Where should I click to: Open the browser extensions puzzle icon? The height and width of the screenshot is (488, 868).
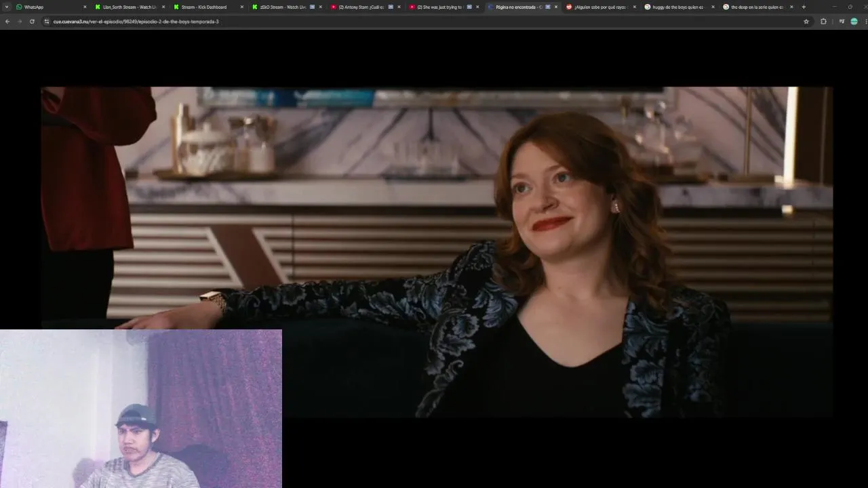point(823,21)
